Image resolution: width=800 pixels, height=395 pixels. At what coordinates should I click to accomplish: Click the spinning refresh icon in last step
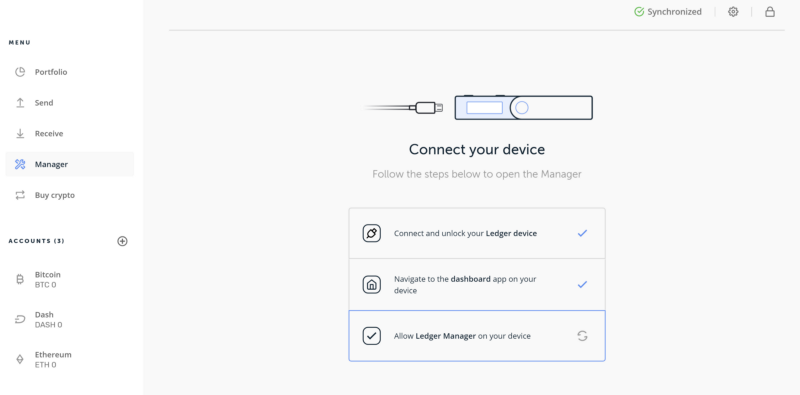point(582,336)
